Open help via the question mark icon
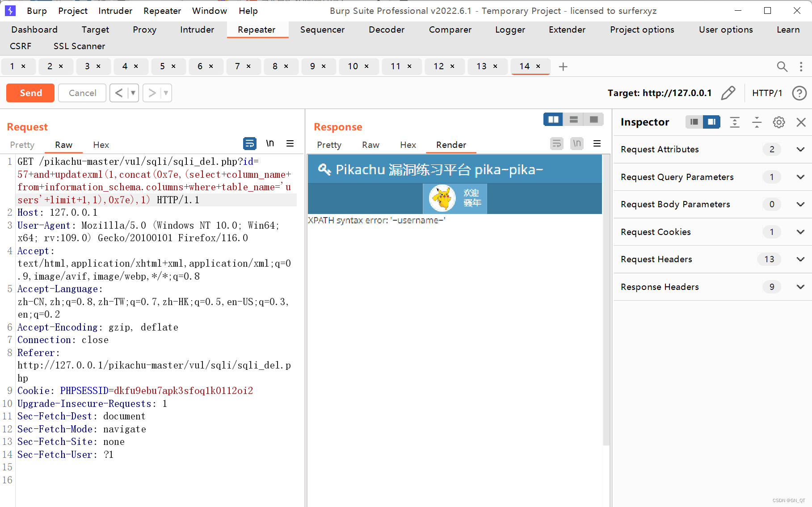Screen dimensions: 812x507 tap(799, 93)
